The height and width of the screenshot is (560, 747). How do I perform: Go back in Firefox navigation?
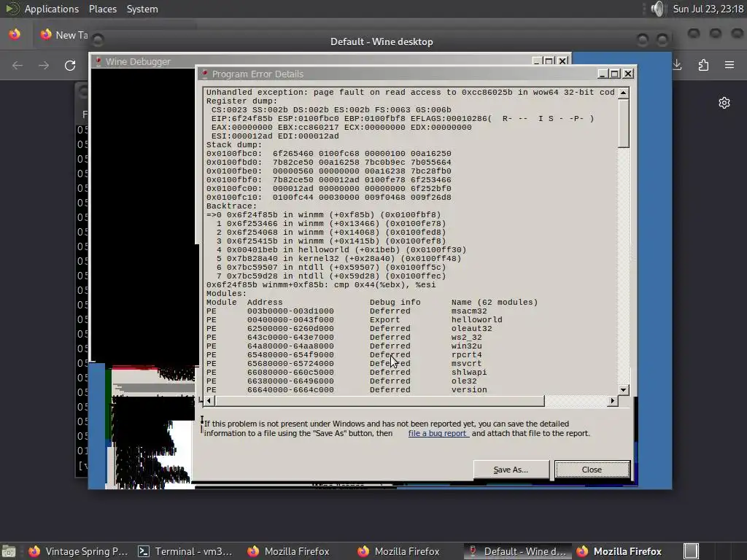tap(18, 65)
